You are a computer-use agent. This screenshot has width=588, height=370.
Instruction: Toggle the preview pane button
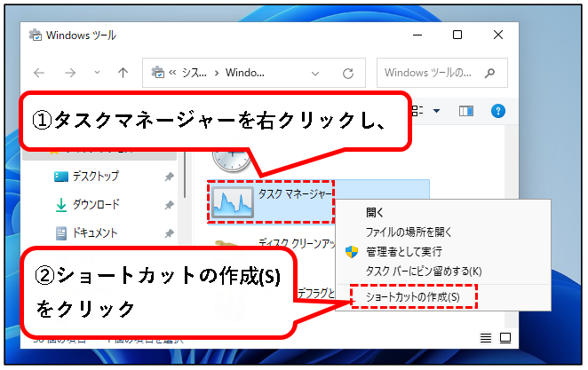466,111
